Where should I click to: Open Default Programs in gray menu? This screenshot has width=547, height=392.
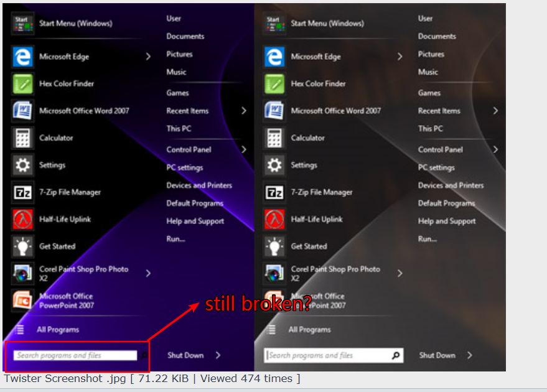(x=447, y=203)
